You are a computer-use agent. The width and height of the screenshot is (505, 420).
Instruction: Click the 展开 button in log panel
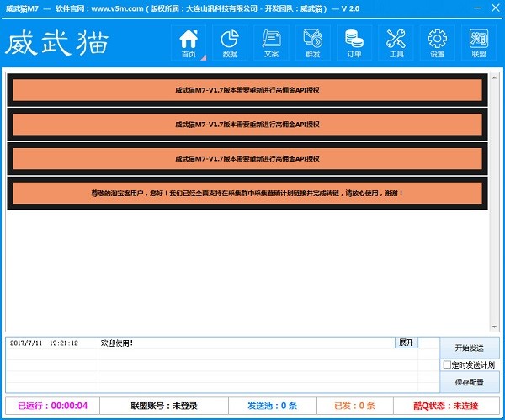tap(407, 343)
